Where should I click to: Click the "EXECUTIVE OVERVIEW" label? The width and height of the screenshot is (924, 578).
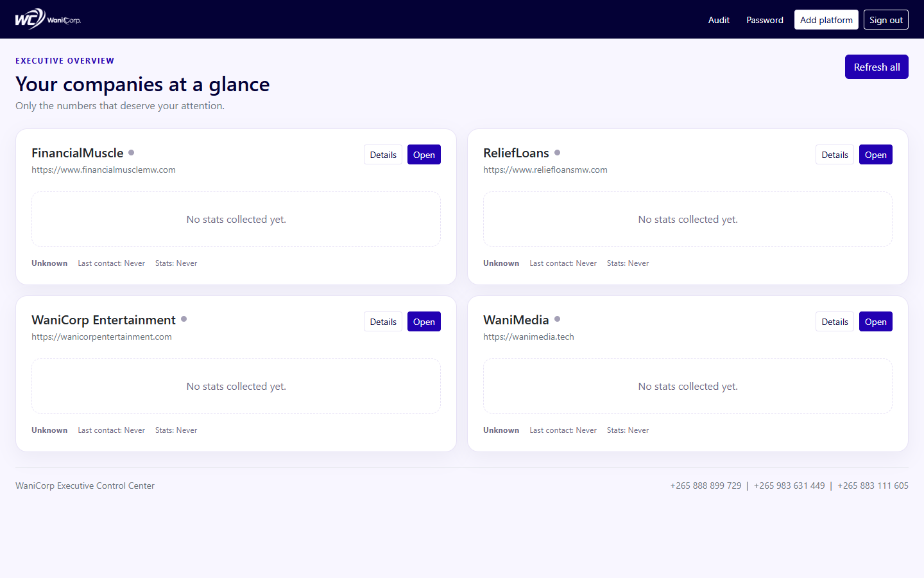pyautogui.click(x=65, y=61)
